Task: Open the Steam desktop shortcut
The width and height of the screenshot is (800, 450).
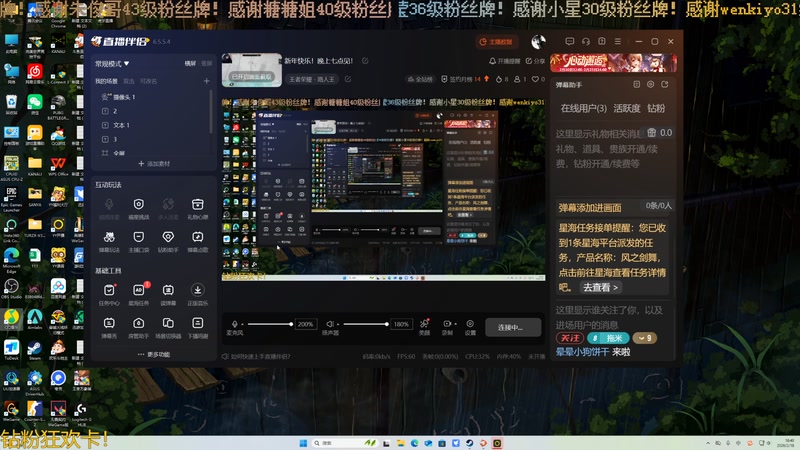Action: click(35, 351)
